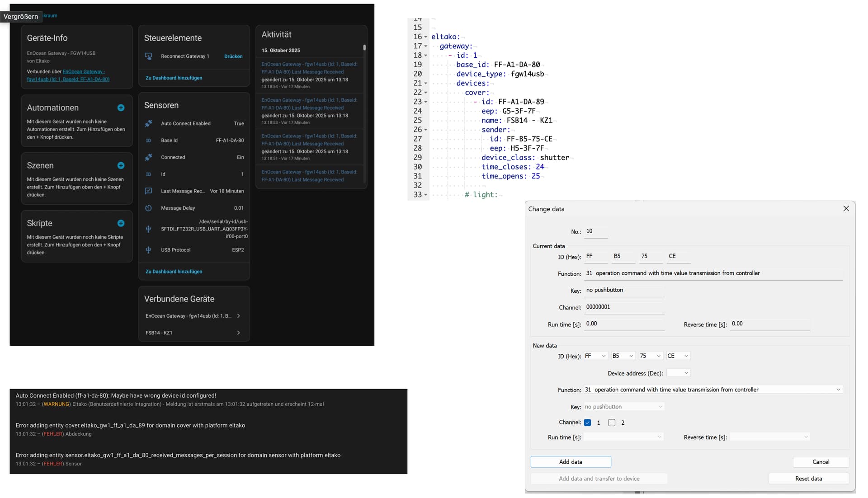Click the Message Delay clock icon
This screenshot has height=498, width=868.
(x=148, y=208)
